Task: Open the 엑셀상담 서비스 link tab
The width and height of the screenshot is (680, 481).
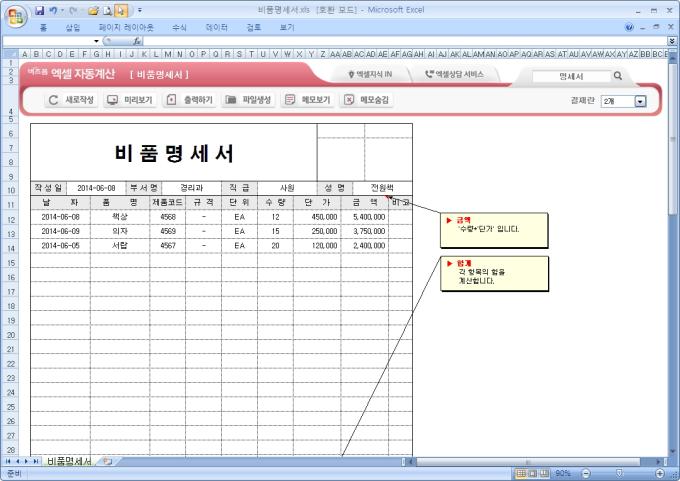Action: pyautogui.click(x=454, y=75)
